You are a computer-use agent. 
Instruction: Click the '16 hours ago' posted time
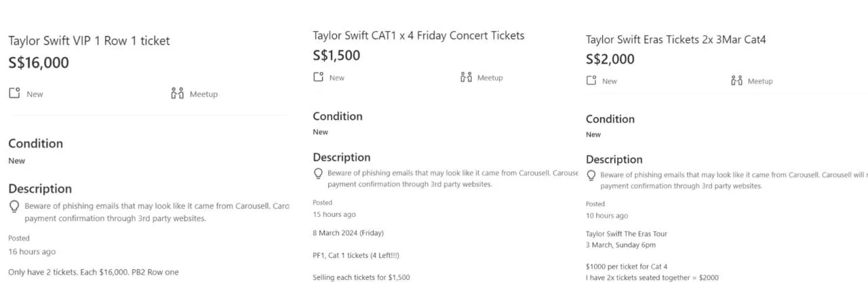click(32, 252)
